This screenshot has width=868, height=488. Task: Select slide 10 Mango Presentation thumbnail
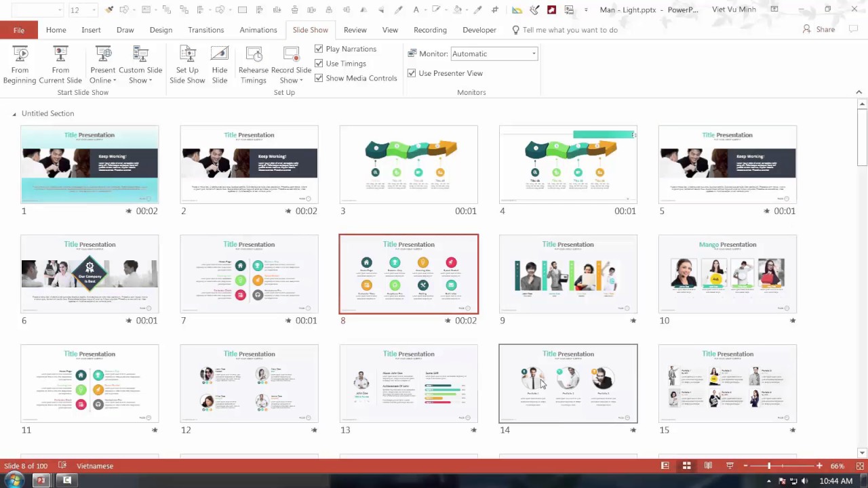[x=728, y=274]
